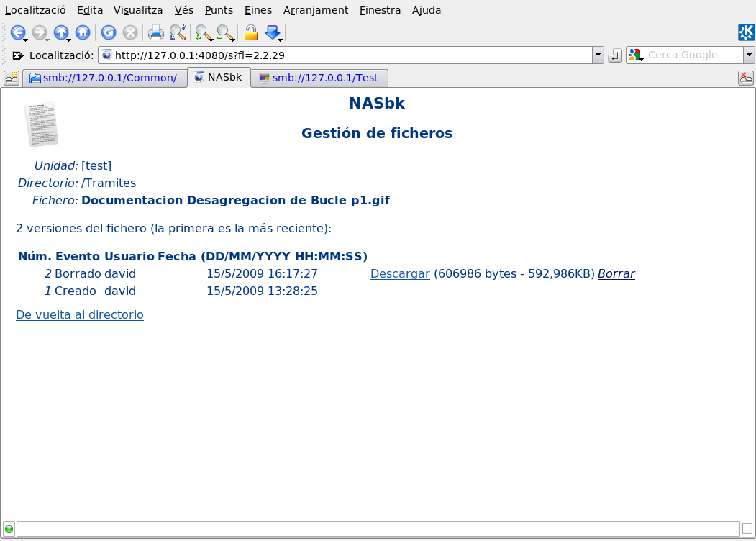The image size is (756, 541).
Task: Clear the location bar with black arrow icon
Action: [x=17, y=55]
